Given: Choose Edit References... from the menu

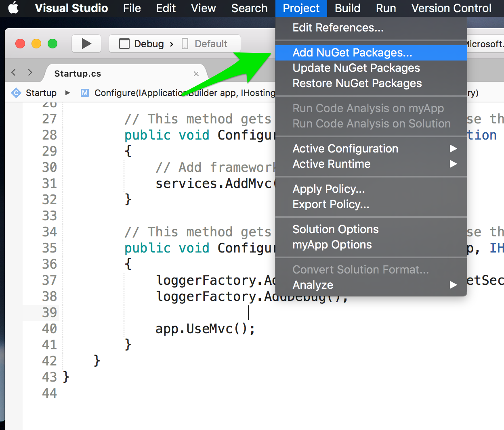Looking at the screenshot, I should [371, 27].
